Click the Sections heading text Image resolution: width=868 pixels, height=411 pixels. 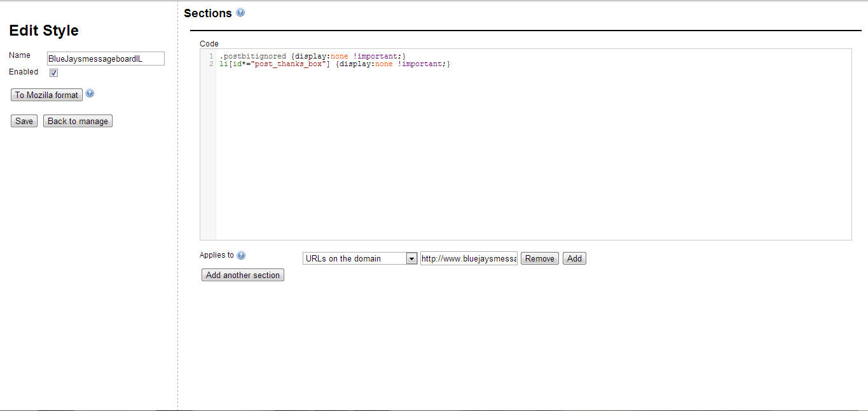click(x=207, y=13)
